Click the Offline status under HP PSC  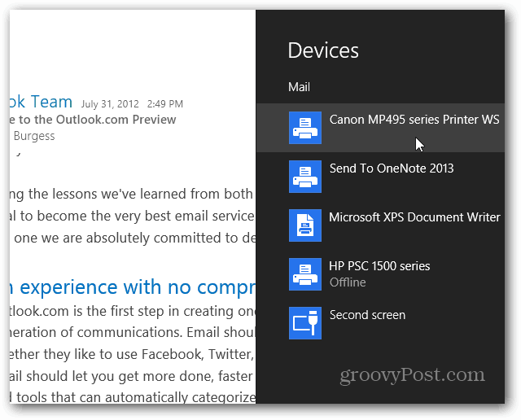coord(348,282)
